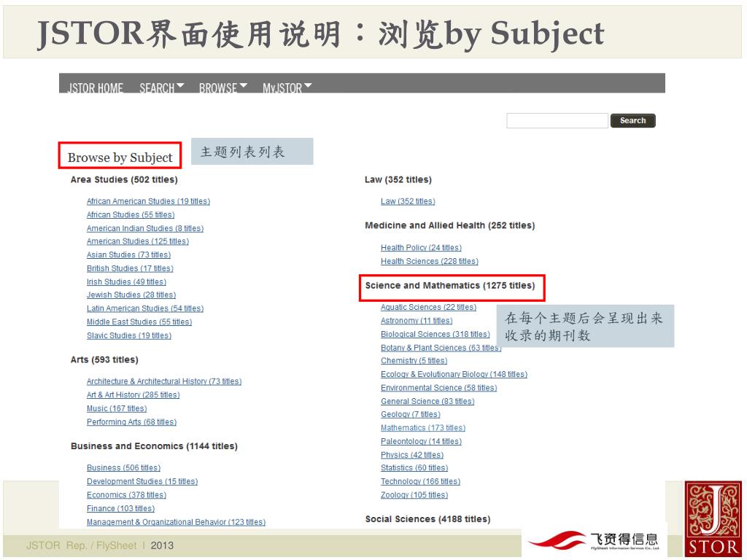Open Paleontology (14 titles) link
This screenshot has height=560, width=747.
coord(421,441)
